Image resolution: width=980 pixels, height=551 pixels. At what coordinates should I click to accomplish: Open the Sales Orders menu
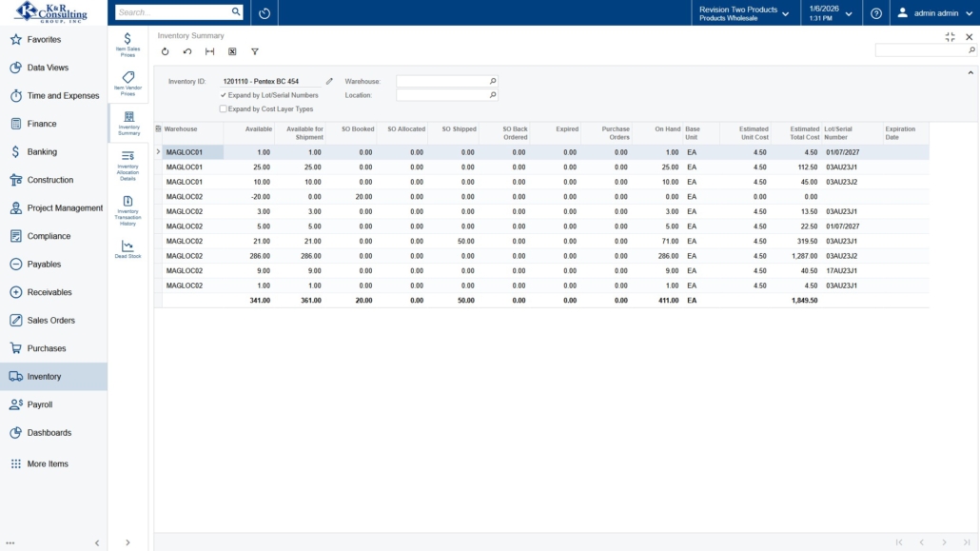51,321
